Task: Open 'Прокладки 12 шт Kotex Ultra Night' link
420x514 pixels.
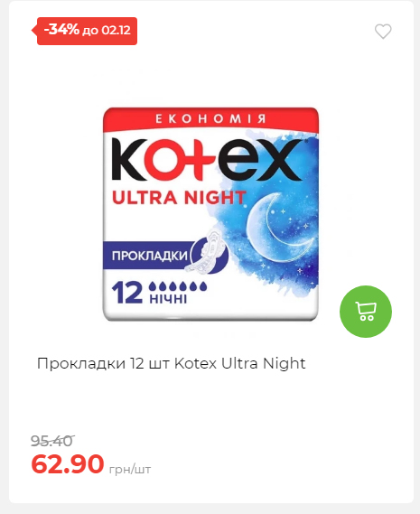Action: [171, 363]
